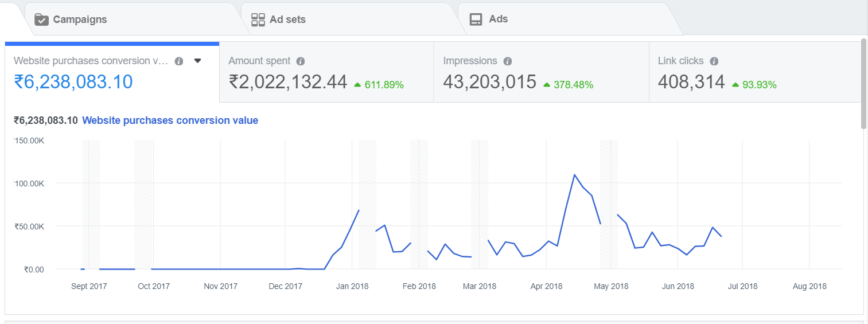This screenshot has height=324, width=868.
Task: Select the Link clicks metric card
Action: [x=755, y=72]
